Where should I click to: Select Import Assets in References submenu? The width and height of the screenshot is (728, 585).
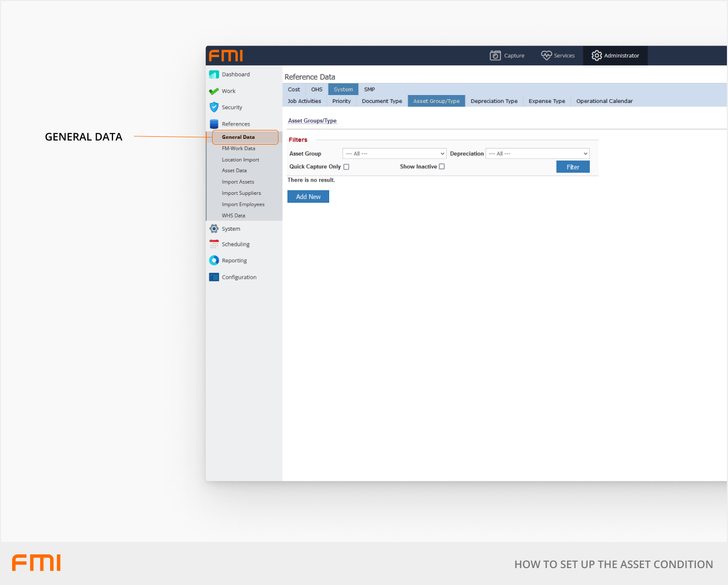[238, 182]
